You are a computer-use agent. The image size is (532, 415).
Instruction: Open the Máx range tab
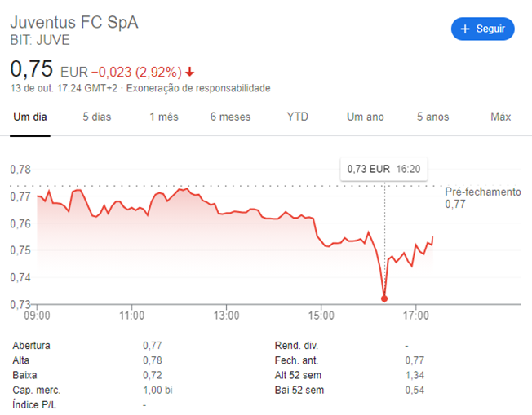click(x=500, y=117)
